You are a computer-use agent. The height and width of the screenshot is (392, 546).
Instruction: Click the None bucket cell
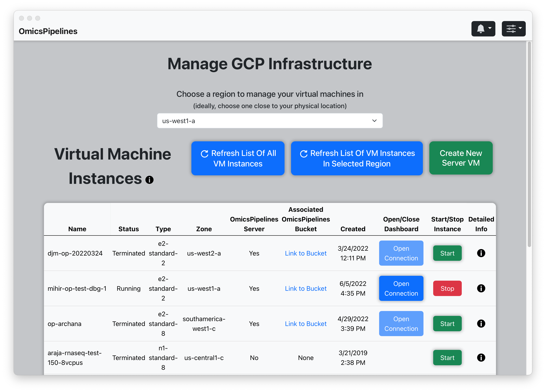tap(305, 357)
